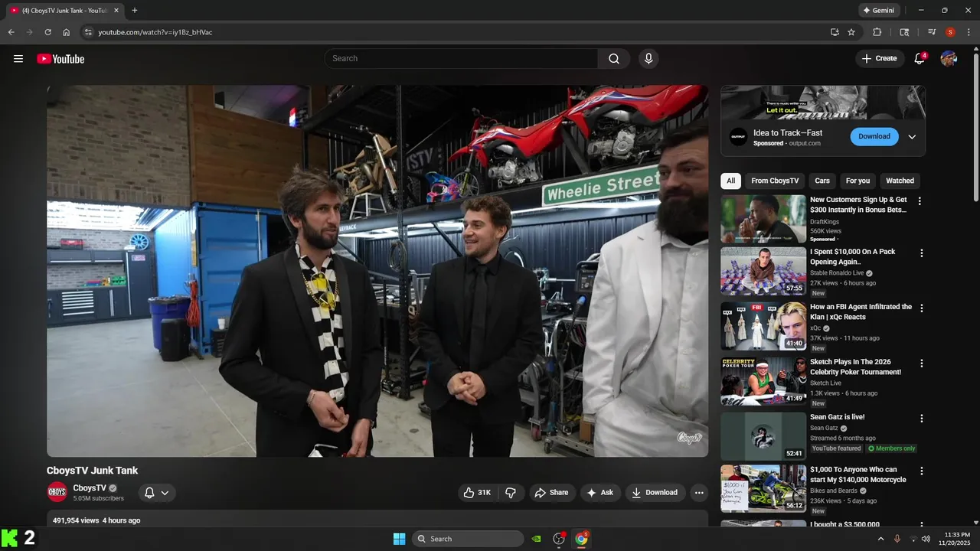The width and height of the screenshot is (980, 551).
Task: Expand subscription notification dropdown chevron
Action: 165,493
